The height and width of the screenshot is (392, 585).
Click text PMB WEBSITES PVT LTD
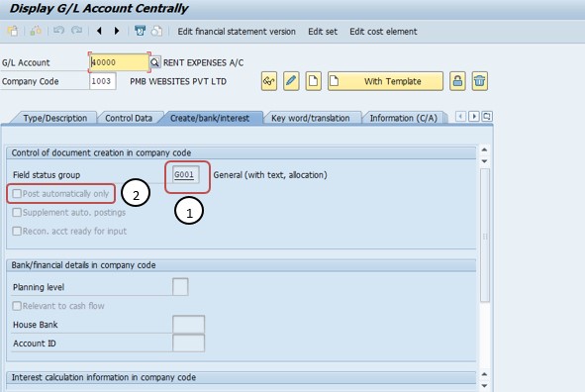178,81
